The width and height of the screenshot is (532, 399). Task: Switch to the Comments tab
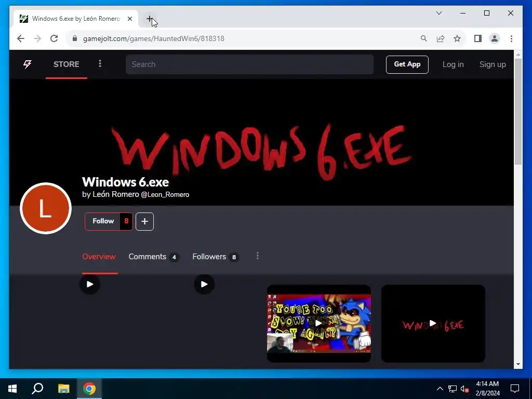tap(153, 257)
